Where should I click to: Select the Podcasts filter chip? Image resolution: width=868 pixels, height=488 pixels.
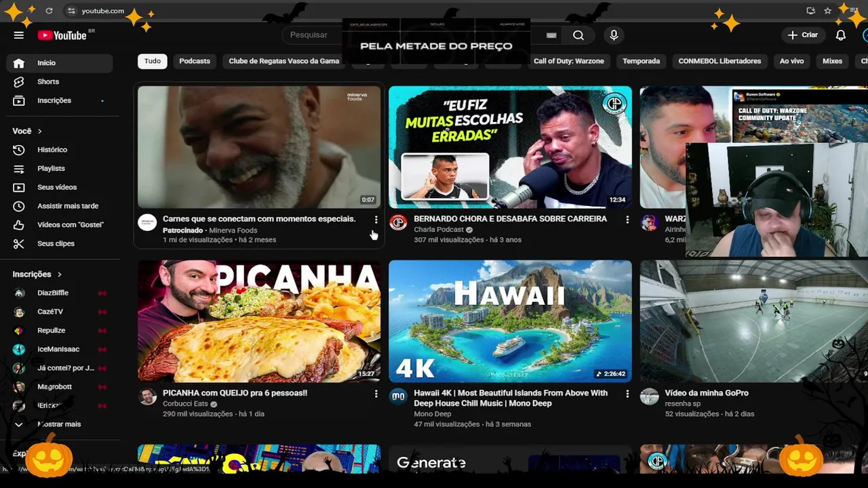[195, 61]
